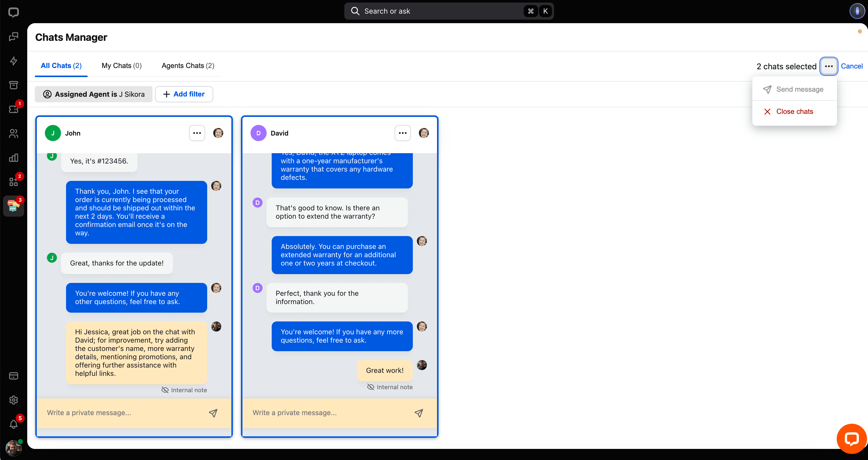Viewport: 868px width, 460px height.
Task: Open the Chats Manager icon with badge 3
Action: pos(13,206)
